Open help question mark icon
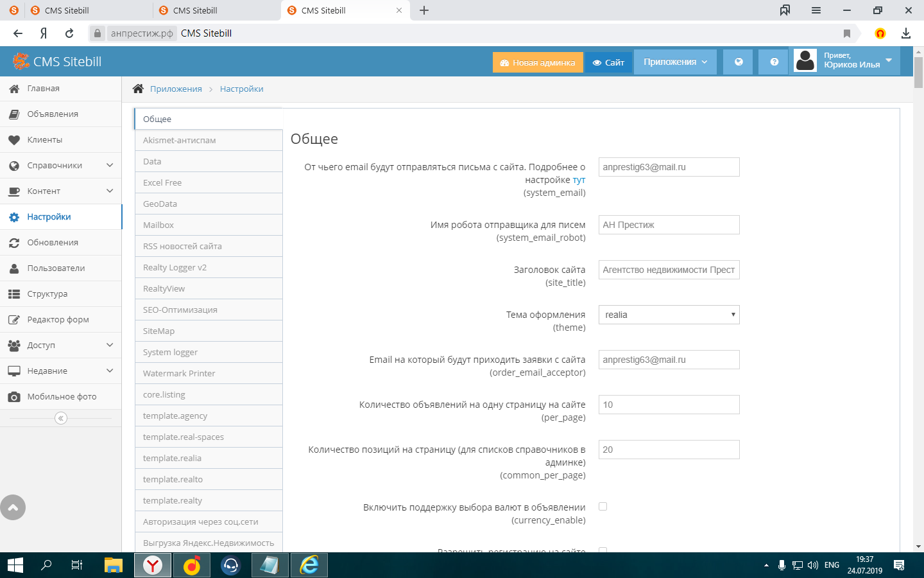 [x=774, y=62]
